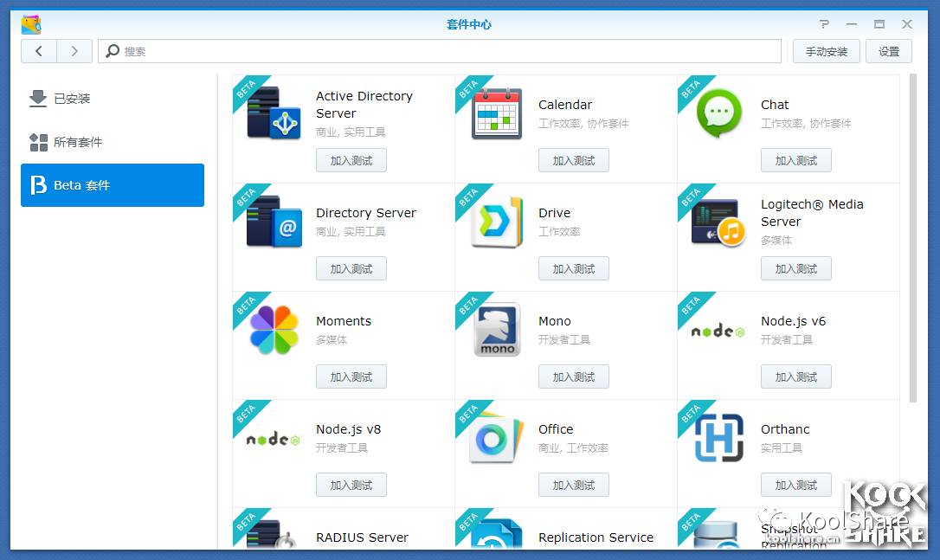This screenshot has height=560, width=940.
Task: Focus the 搜索 search input field
Action: pyautogui.click(x=440, y=51)
